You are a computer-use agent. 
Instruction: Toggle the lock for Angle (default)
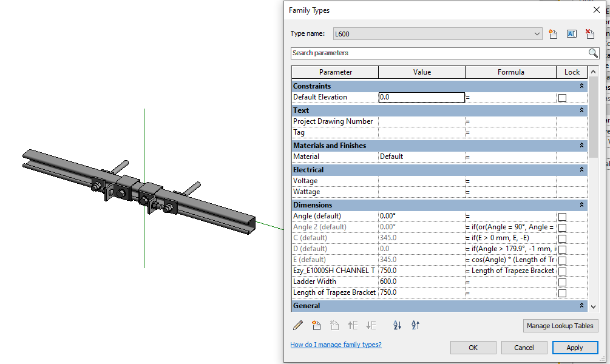[562, 217]
